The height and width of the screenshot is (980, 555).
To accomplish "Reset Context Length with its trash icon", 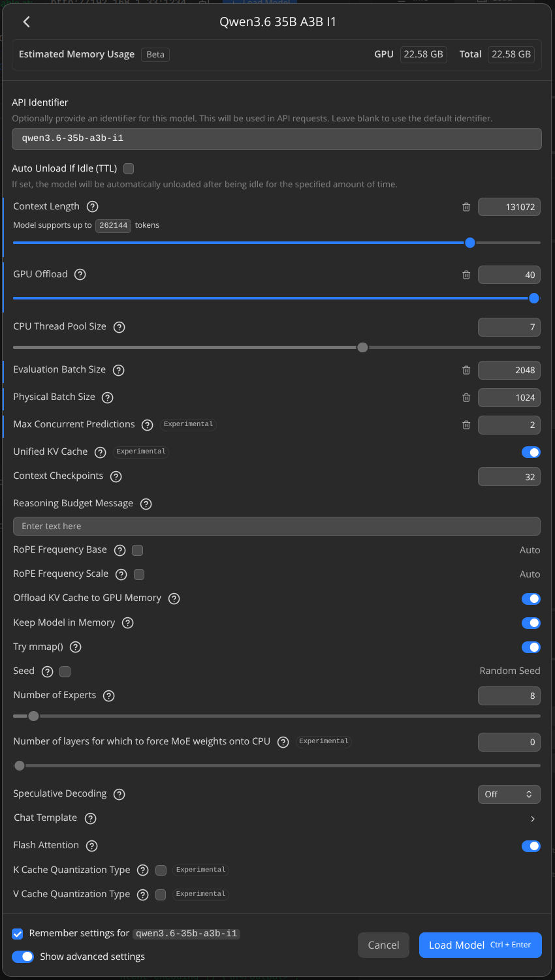I will 466,207.
